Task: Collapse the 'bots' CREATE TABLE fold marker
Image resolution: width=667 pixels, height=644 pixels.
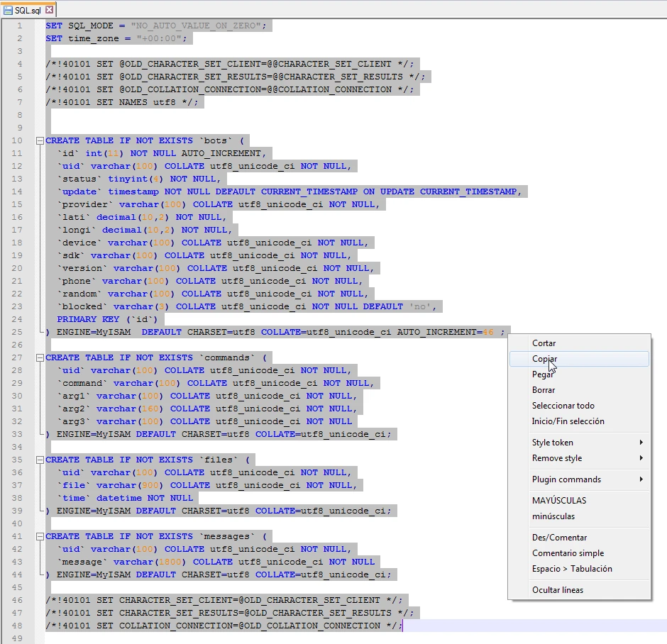Action: pos(40,140)
